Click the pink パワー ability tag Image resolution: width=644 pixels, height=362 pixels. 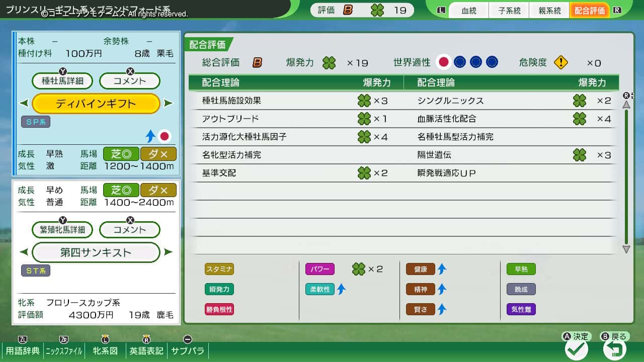click(x=319, y=269)
